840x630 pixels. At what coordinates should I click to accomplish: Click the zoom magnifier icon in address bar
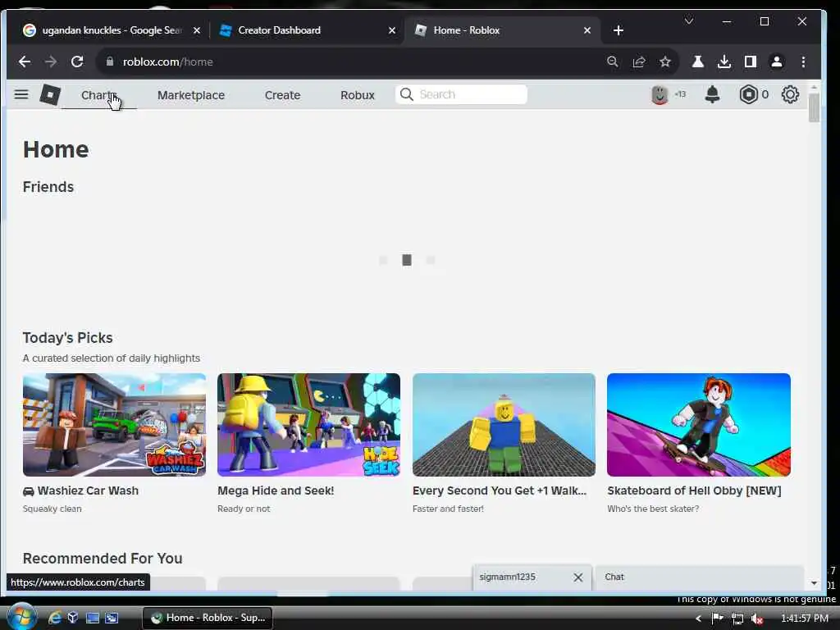coord(612,62)
